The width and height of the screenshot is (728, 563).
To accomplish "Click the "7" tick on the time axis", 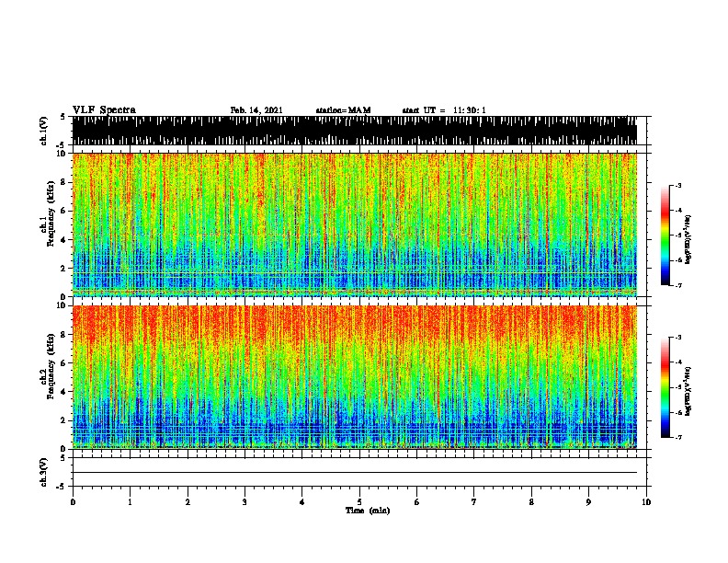I will pos(474,502).
